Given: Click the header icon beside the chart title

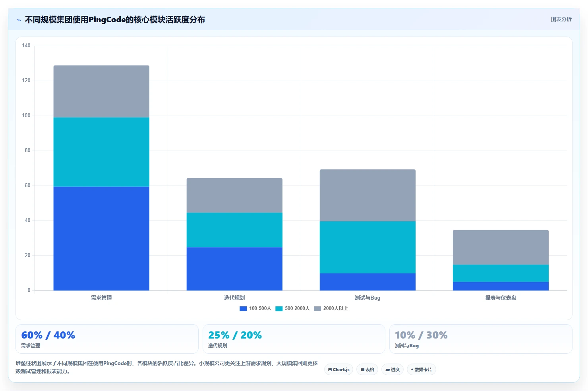Looking at the screenshot, I should (19, 20).
